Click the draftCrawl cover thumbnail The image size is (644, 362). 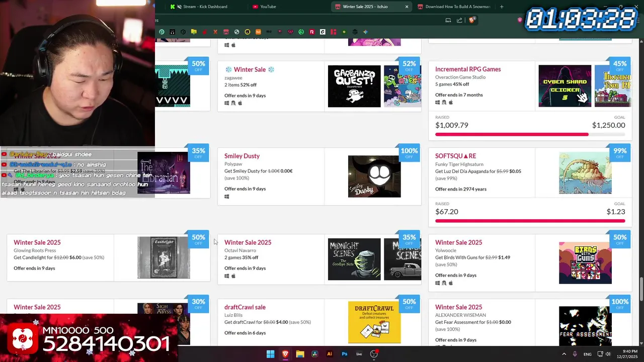[374, 322]
